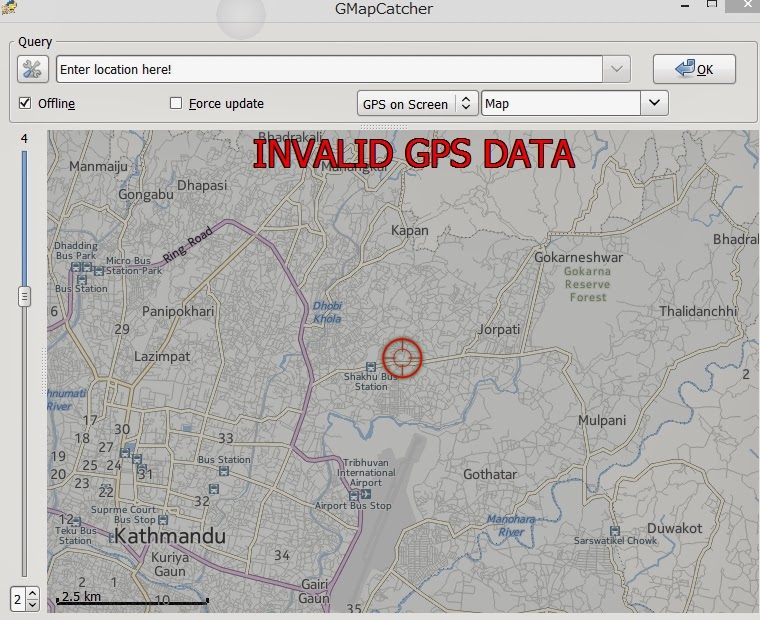Image resolution: width=760 pixels, height=620 pixels.
Task: Click the location entry field
Action: click(329, 69)
